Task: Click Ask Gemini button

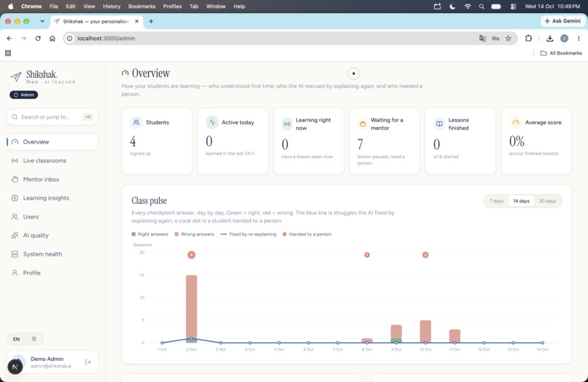Action: 562,21
